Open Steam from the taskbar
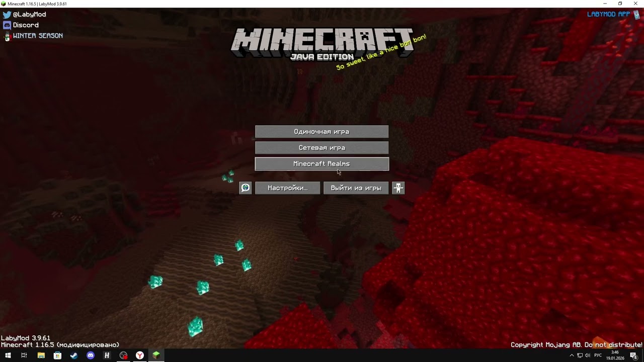Screen dimensions: 644x362 pos(74,355)
